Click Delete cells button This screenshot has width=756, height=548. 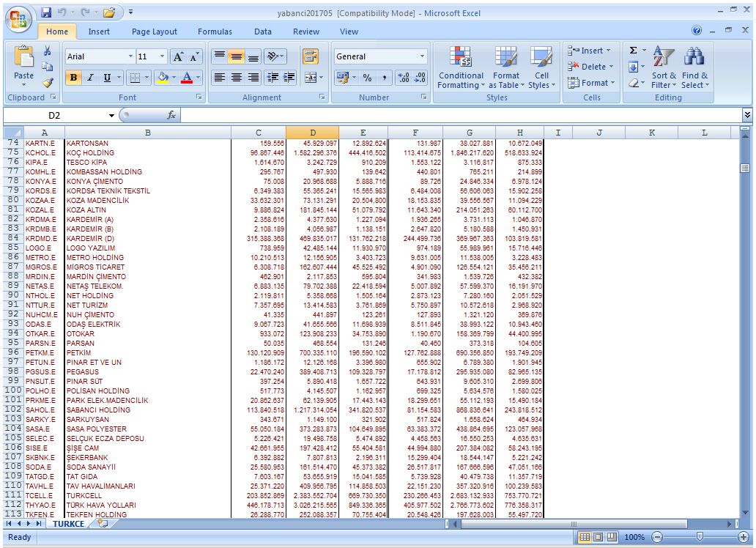[x=590, y=67]
